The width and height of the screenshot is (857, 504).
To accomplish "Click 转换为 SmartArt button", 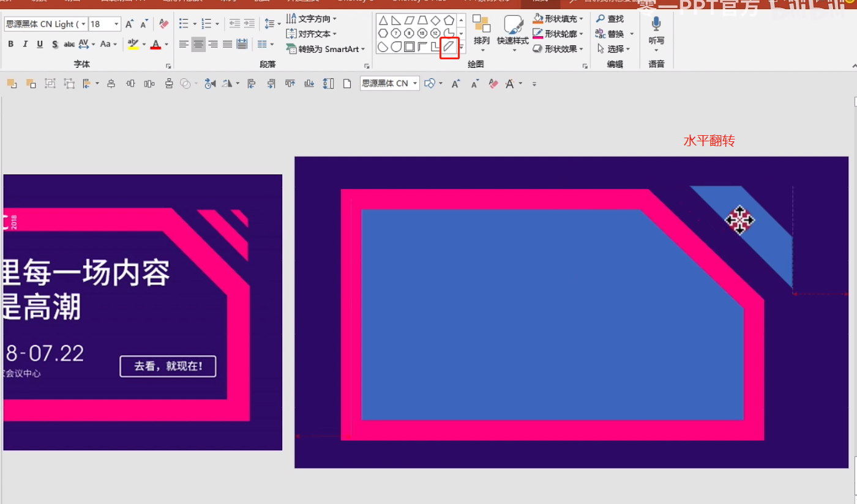I will click(x=326, y=49).
